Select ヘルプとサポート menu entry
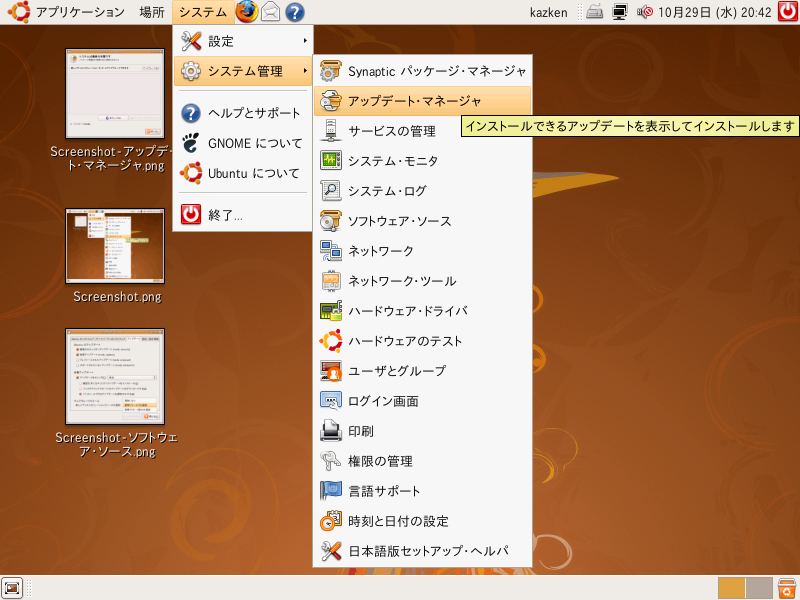Viewport: 800px width, 600px height. tap(243, 113)
